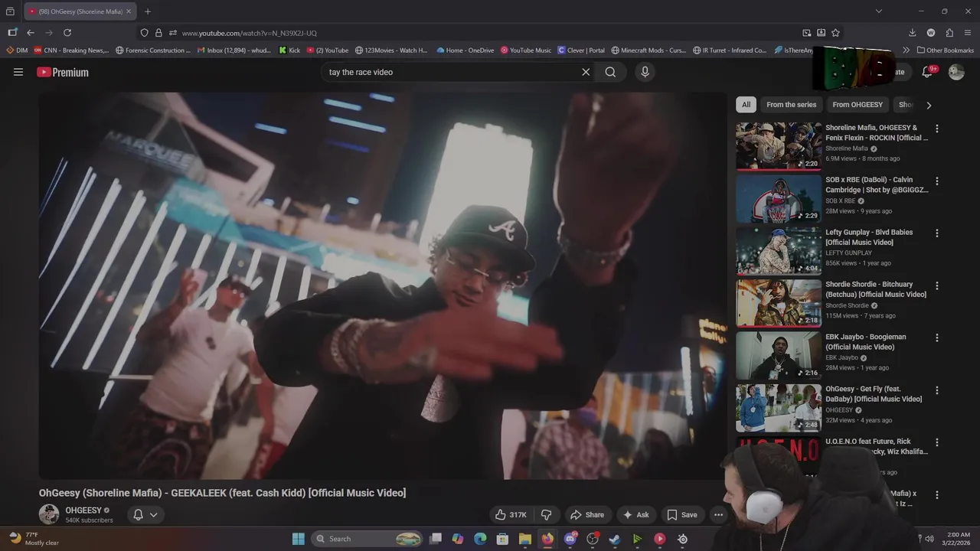Select From the series chip
Screen dimensions: 980x551
pyautogui.click(x=791, y=105)
